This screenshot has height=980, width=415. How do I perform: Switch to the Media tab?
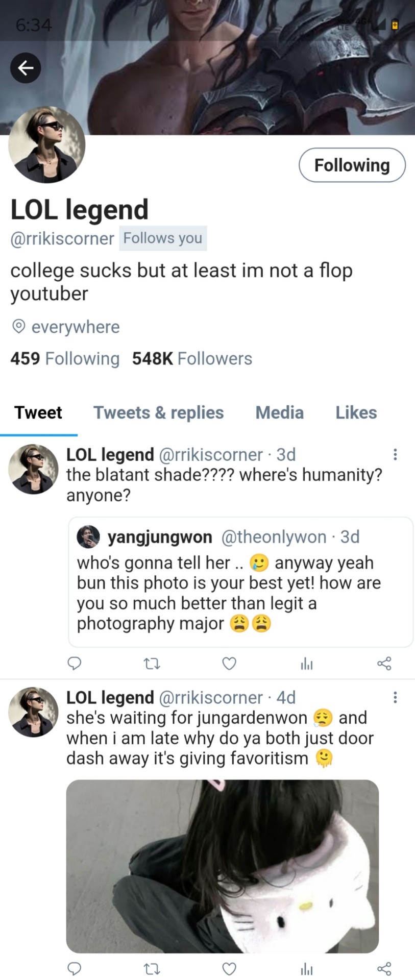(279, 412)
